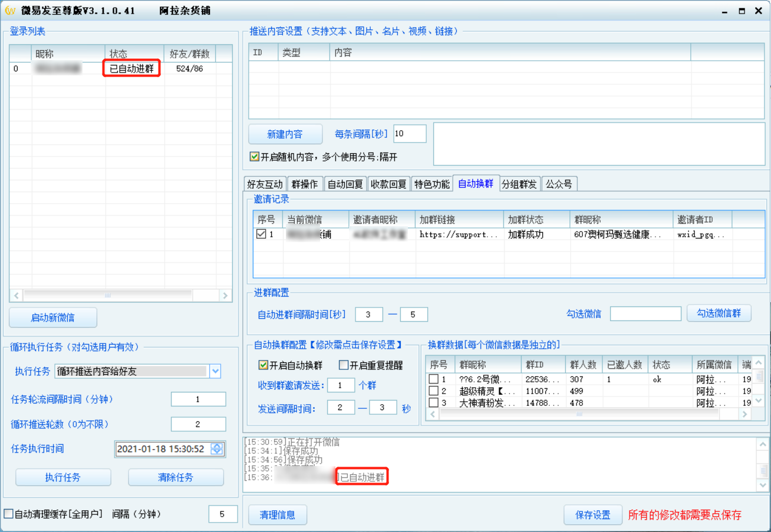Enable 自动清理缓存[全用户] checkbox

(8, 514)
